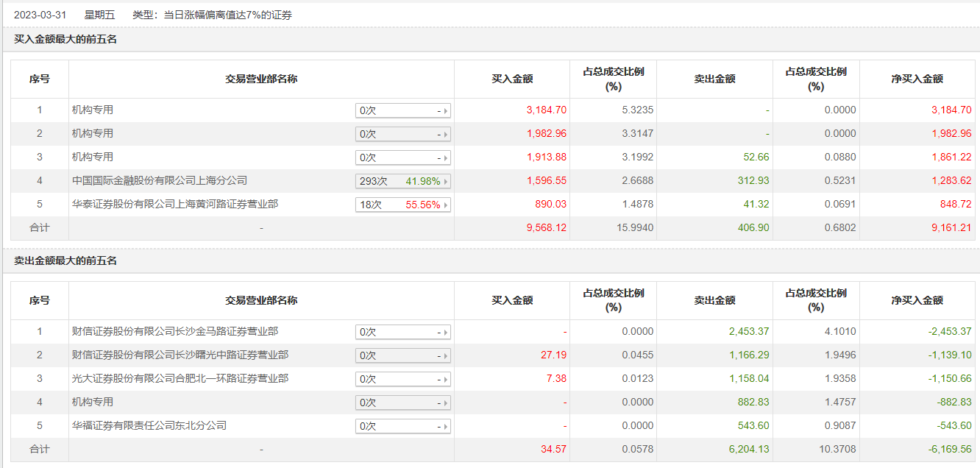Open 财信证券长沙曙光中路证券营业部 link
The width and height of the screenshot is (980, 468).
point(180,355)
